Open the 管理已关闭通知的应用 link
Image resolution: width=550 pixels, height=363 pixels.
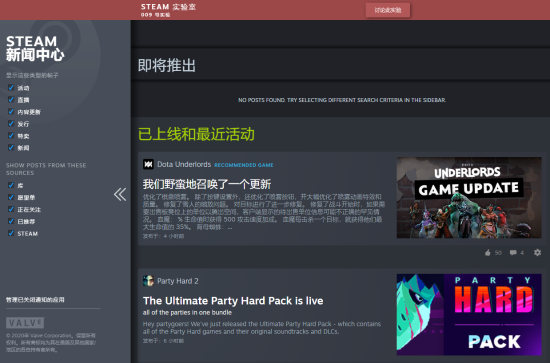coord(35,300)
